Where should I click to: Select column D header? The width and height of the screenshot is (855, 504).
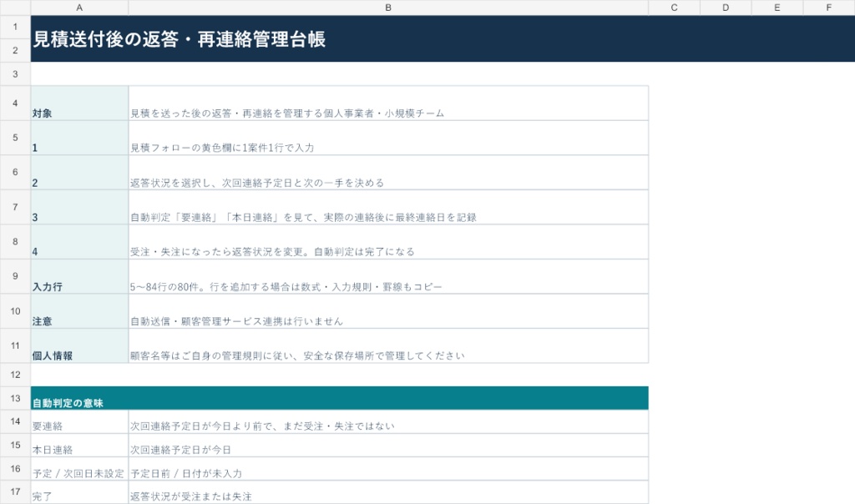726,8
